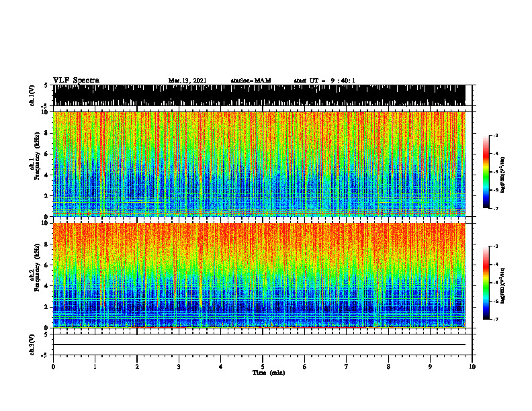Click time axis tick label "1"
Image resolution: width=532 pixels, height=411 pixels.
[x=95, y=367]
